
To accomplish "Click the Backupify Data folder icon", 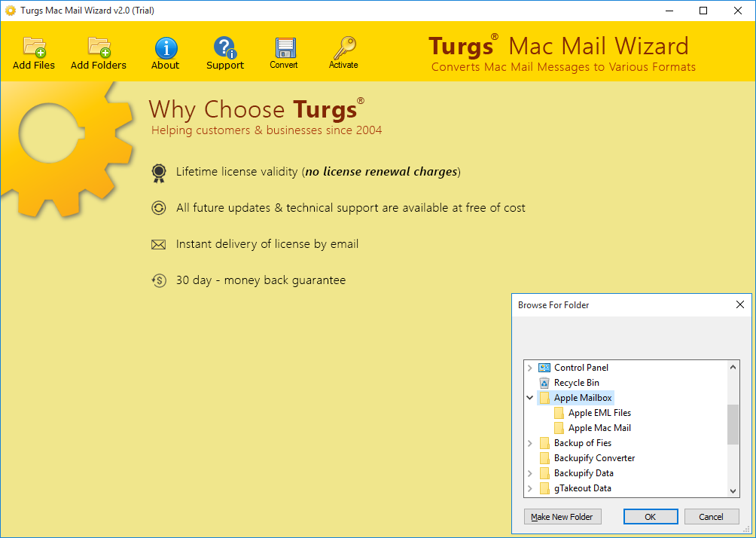I will click(x=544, y=473).
